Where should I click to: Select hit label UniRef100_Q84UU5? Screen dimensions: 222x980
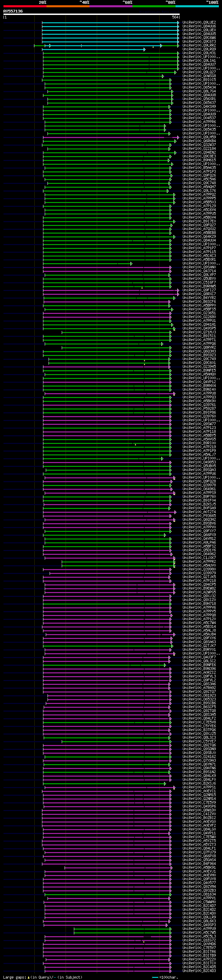199,34
